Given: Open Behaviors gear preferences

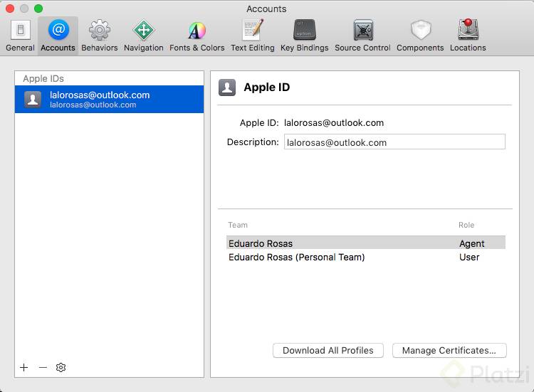Looking at the screenshot, I should 100,30.
